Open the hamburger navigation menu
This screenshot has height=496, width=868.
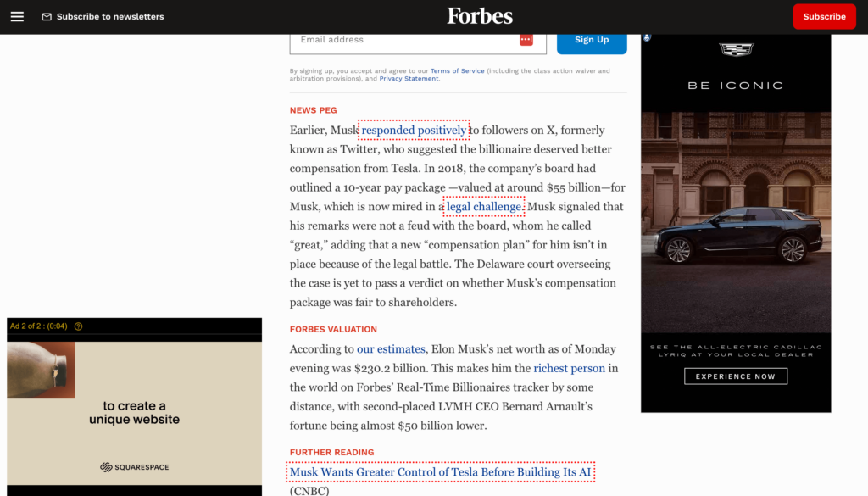click(17, 16)
